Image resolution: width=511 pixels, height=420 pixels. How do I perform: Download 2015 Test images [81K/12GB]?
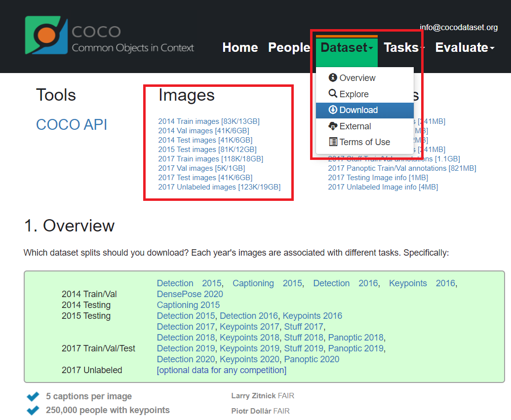click(207, 150)
